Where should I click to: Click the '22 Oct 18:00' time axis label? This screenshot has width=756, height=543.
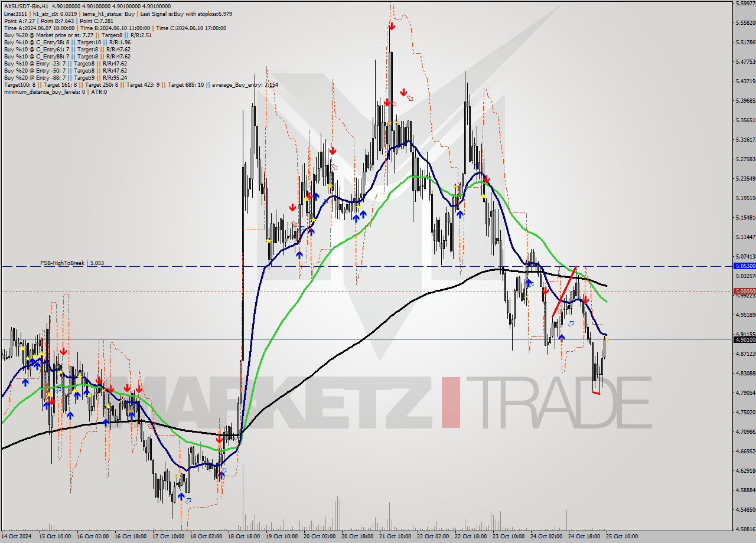pyautogui.click(x=470, y=537)
